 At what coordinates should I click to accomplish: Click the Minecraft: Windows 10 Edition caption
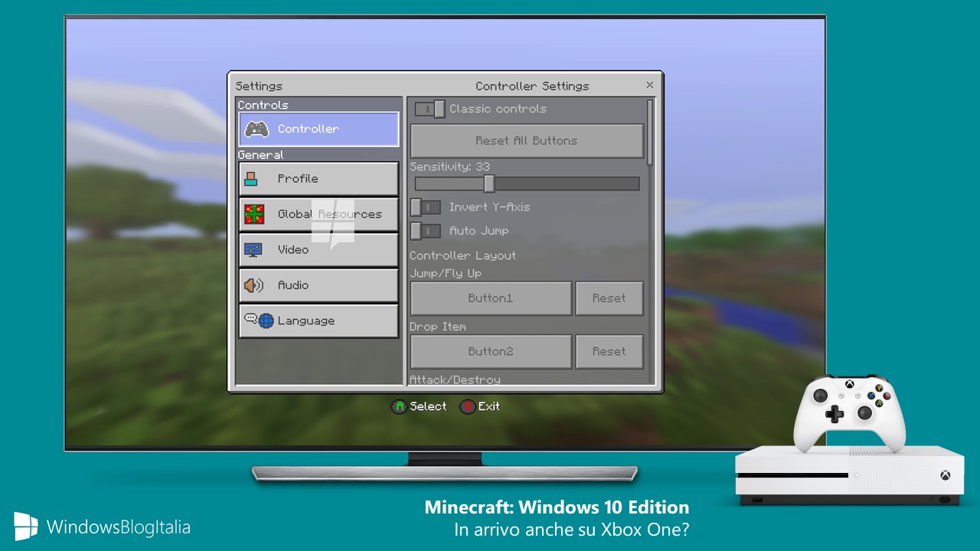pyautogui.click(x=557, y=507)
